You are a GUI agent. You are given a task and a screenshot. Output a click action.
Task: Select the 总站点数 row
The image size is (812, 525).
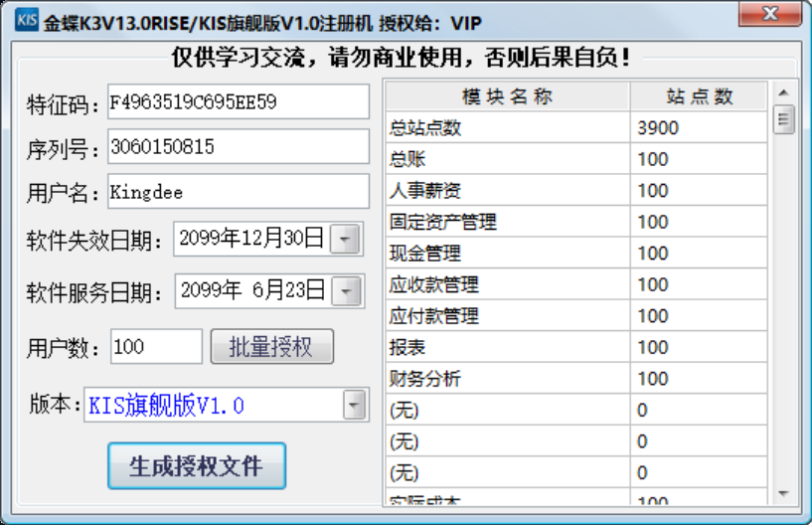coord(575,127)
